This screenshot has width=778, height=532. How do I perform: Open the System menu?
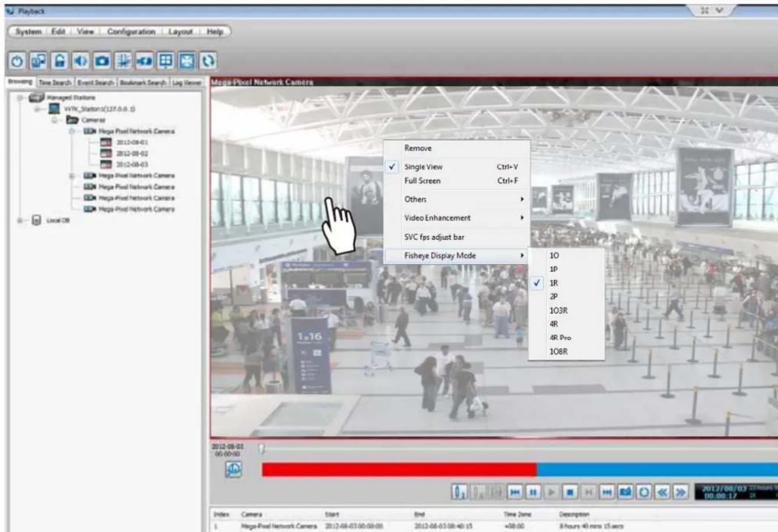pos(29,31)
